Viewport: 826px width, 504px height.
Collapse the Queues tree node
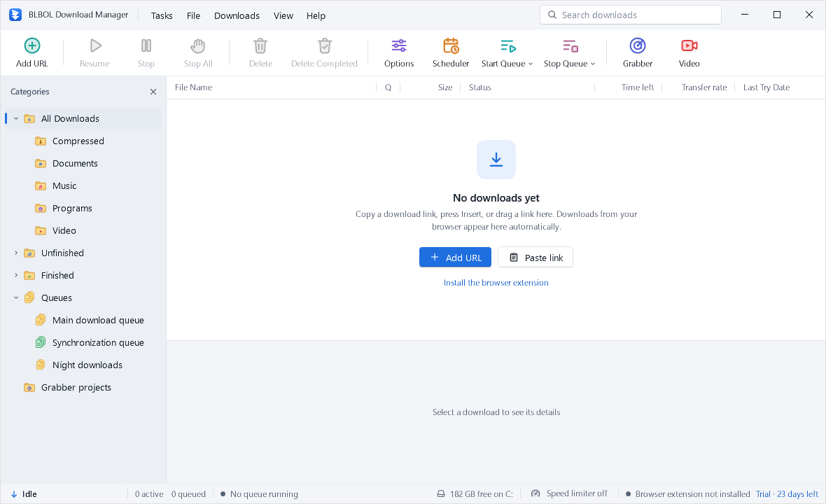(x=16, y=297)
